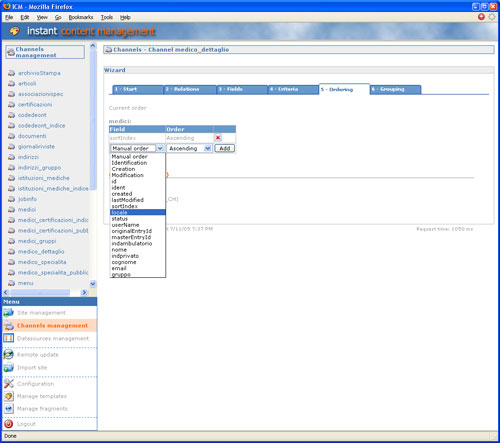Click the certificazioni channel icon

point(12,104)
